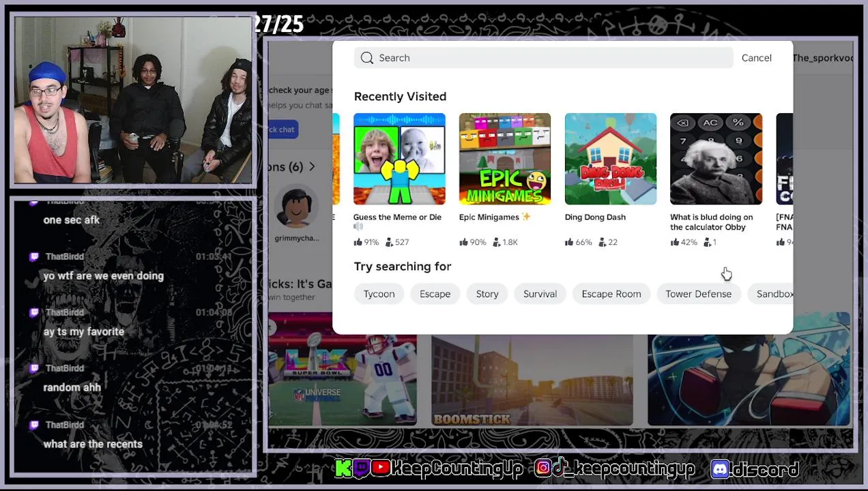Click chat message 'what are the recents'
This screenshot has width=868, height=491.
click(93, 444)
